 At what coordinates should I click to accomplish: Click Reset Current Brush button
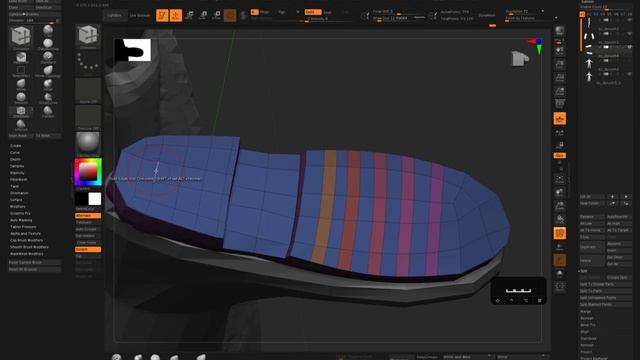point(35,262)
